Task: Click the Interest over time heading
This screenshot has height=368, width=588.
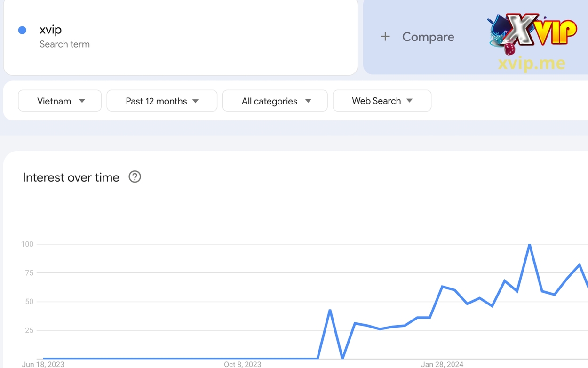Action: (71, 177)
